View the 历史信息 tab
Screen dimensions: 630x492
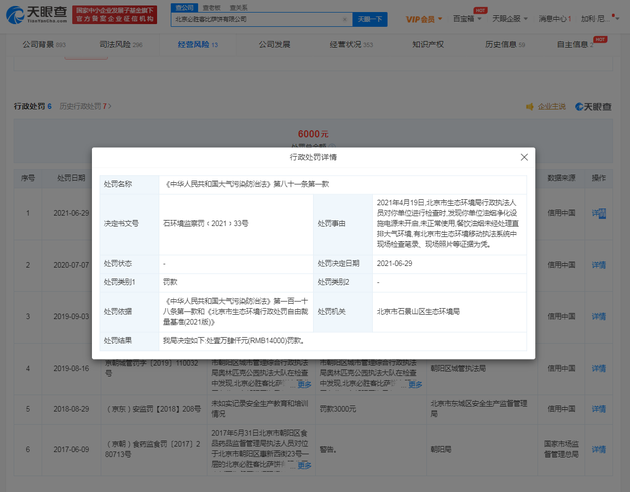pos(503,45)
